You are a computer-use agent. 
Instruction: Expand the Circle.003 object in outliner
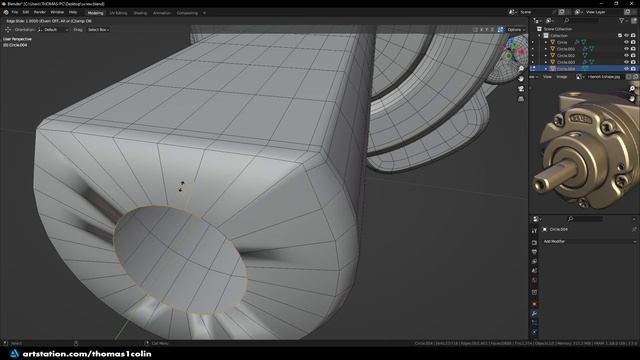coord(546,62)
